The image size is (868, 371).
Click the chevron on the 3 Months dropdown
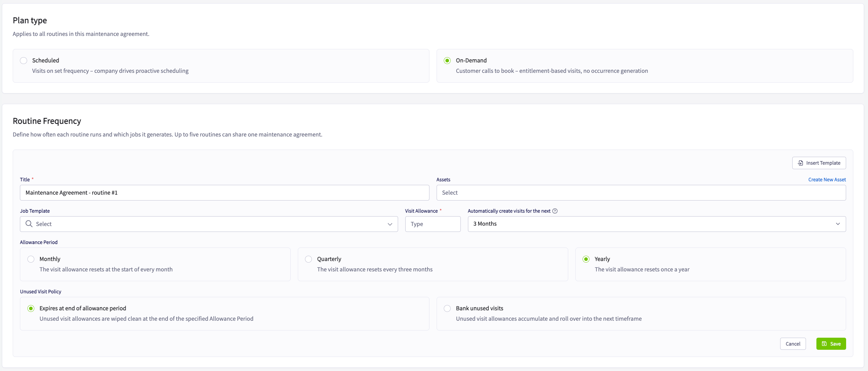838,224
